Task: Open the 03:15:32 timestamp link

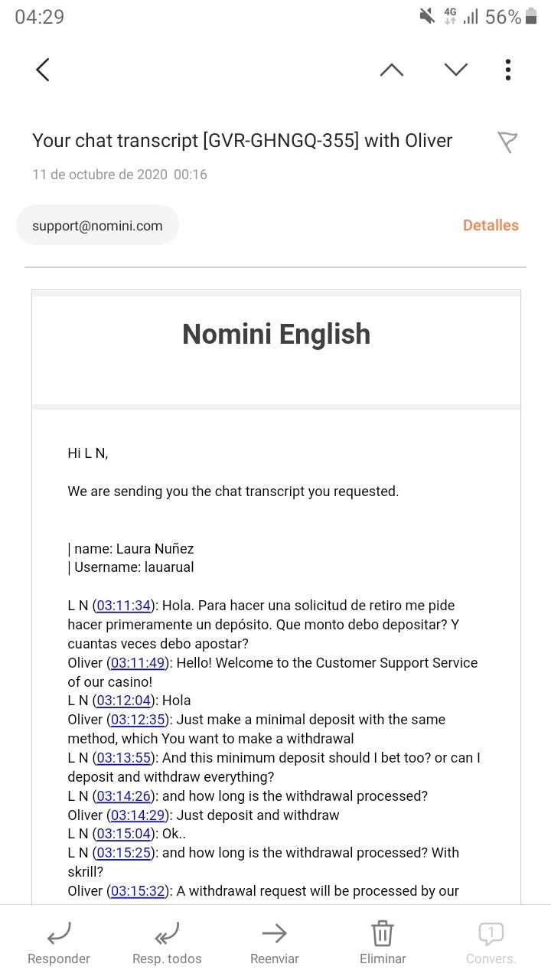Action: tap(138, 891)
